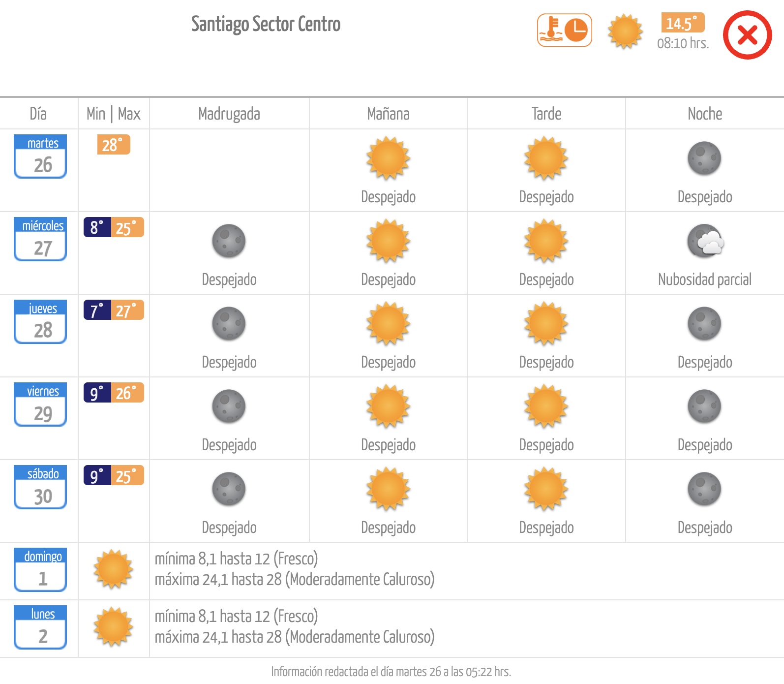Select the domingo 1 calendar tile
The width and height of the screenshot is (784, 684).
point(40,570)
